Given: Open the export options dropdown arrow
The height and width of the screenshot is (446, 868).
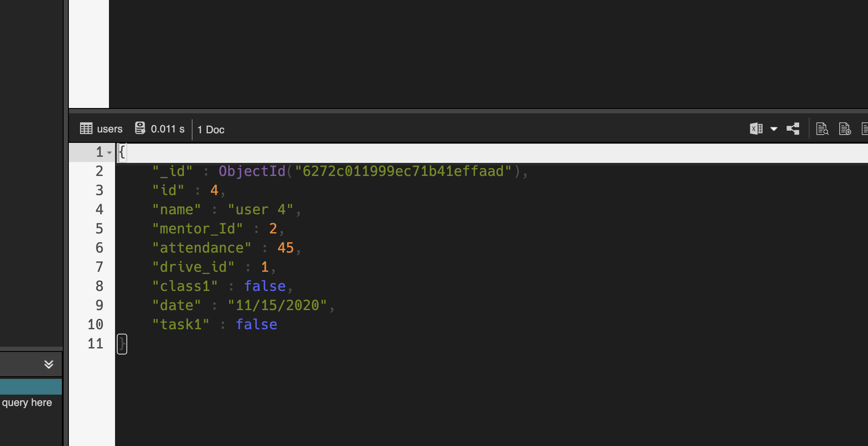Looking at the screenshot, I should tap(774, 129).
